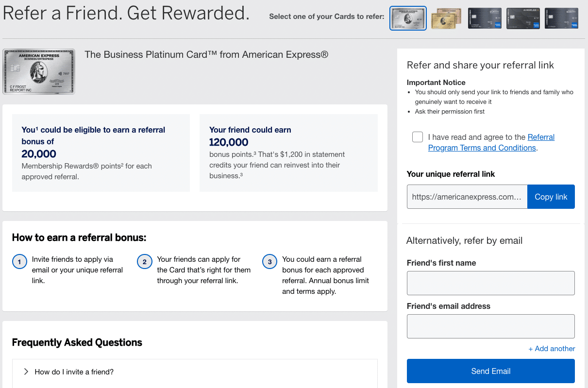Click the step 2 circle icon
The height and width of the screenshot is (388, 588).
coord(145,262)
